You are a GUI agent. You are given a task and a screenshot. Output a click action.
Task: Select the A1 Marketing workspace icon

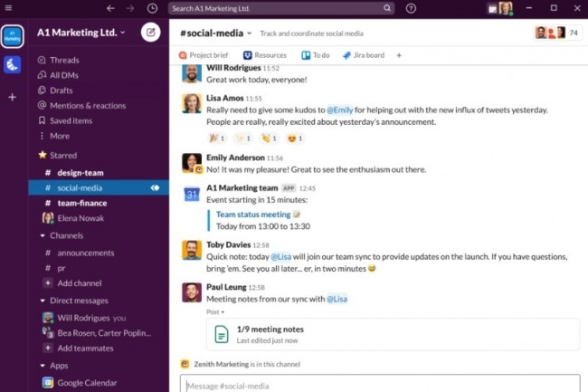click(13, 36)
